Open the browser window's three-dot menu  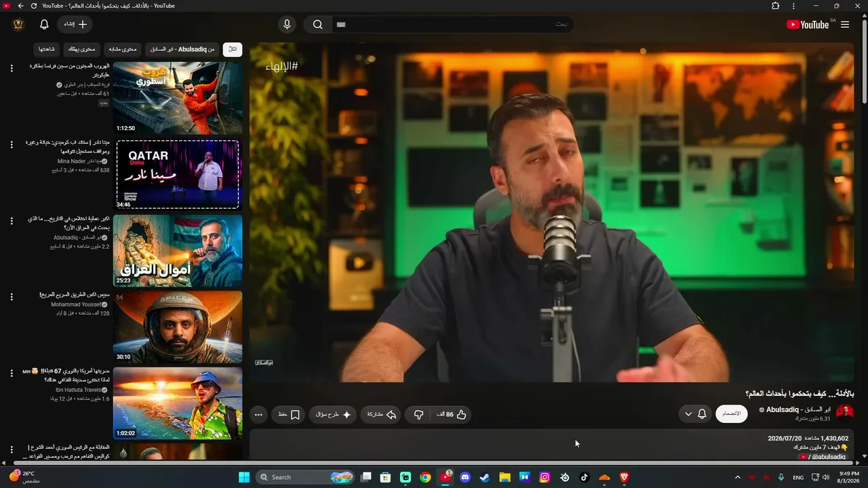[x=793, y=6]
